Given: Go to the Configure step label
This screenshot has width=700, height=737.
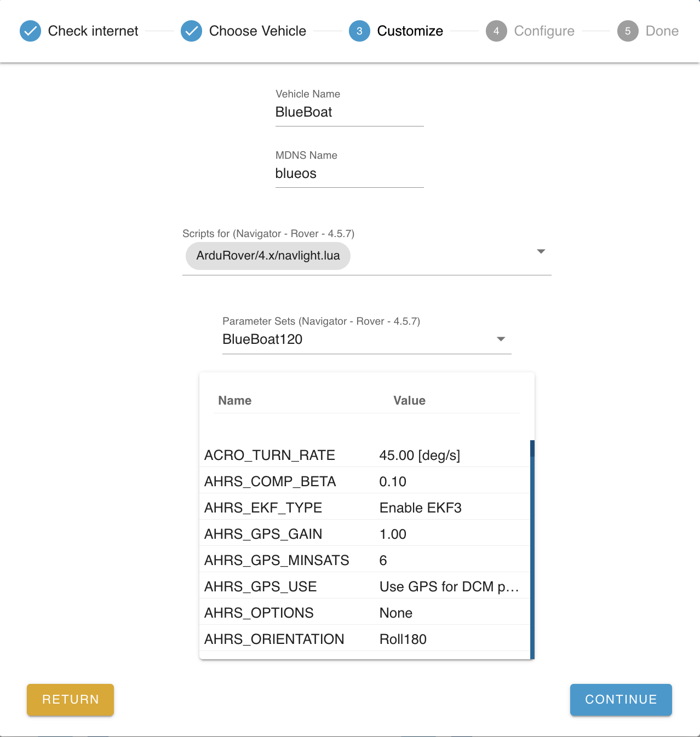Looking at the screenshot, I should coord(544,31).
